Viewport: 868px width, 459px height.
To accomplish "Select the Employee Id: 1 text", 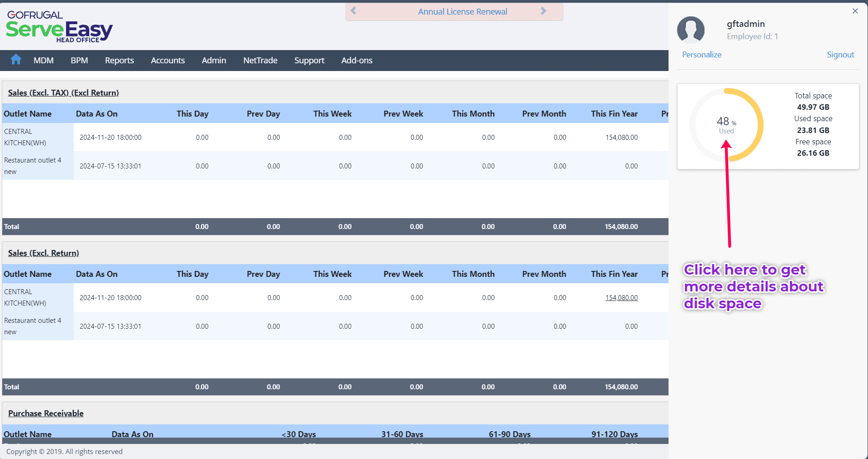I will click(752, 36).
